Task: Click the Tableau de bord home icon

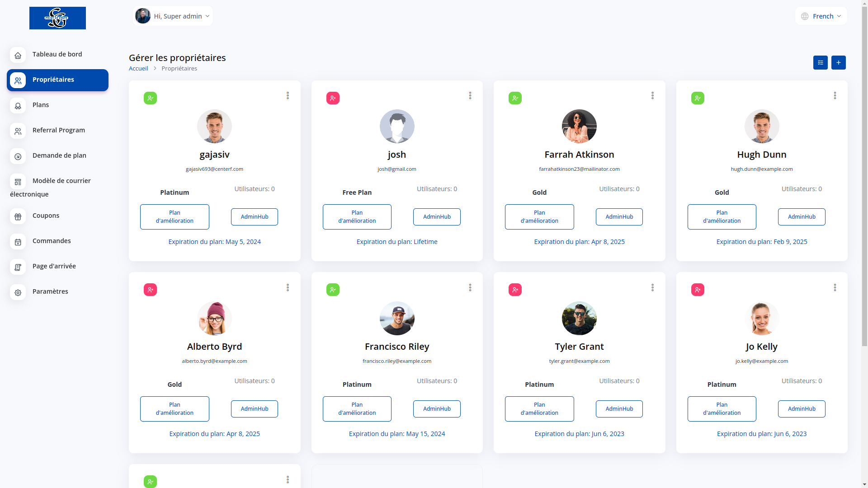Action: (x=18, y=55)
